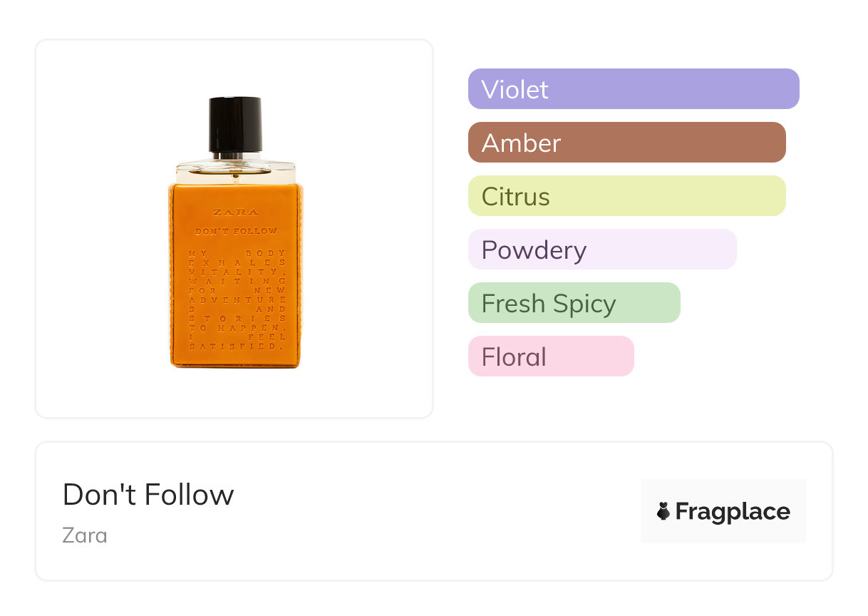Click embossed DON'T FOLLOW text on bottle

click(236, 231)
